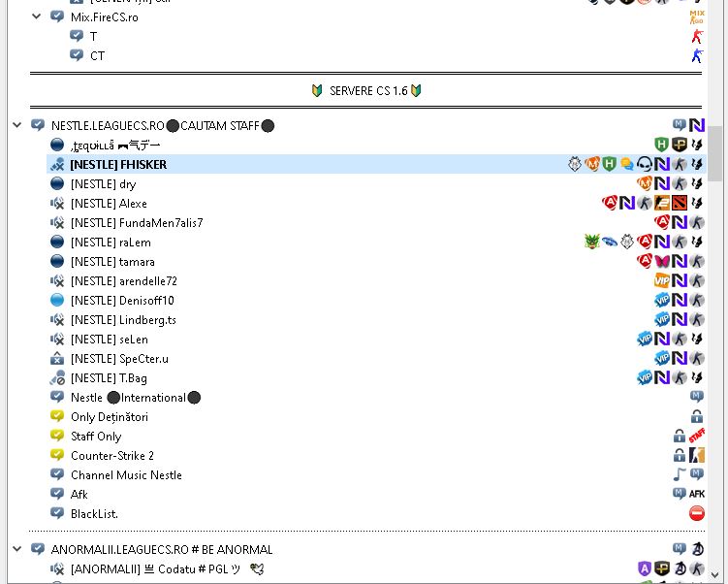Click the scrollbar down arrow
728x584 pixels.
(716, 576)
